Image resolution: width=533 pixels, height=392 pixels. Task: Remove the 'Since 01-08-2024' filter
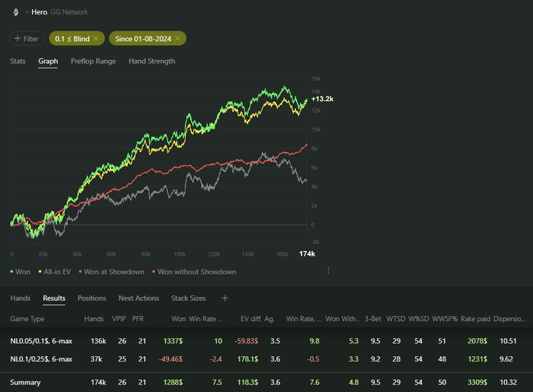[177, 38]
